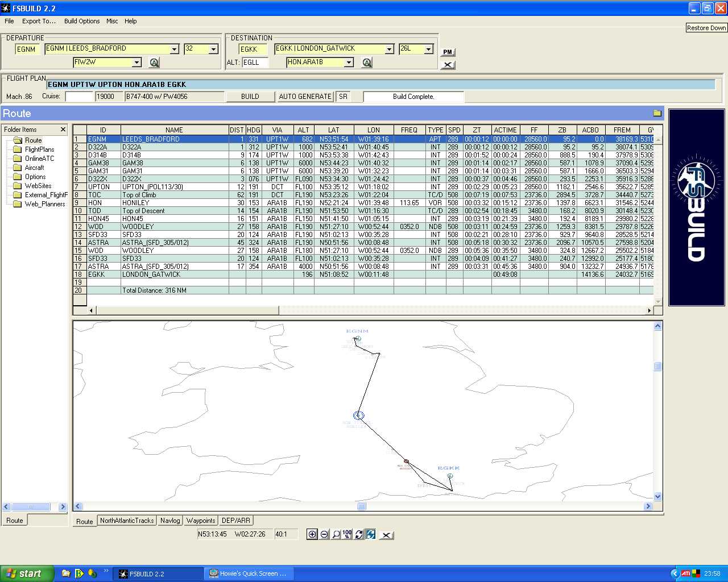Open the departure airport dropdown
The width and height of the screenshot is (728, 582).
coord(175,49)
